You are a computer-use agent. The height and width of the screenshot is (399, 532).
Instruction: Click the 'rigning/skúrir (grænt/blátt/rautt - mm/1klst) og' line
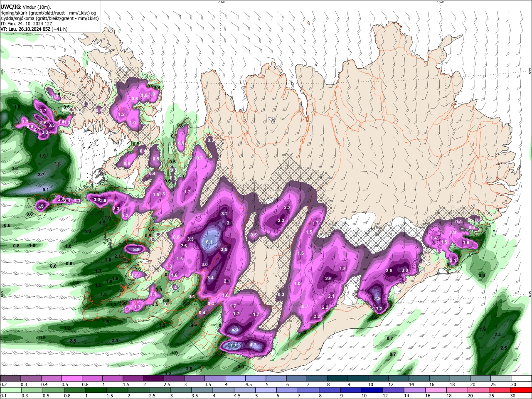coord(48,13)
